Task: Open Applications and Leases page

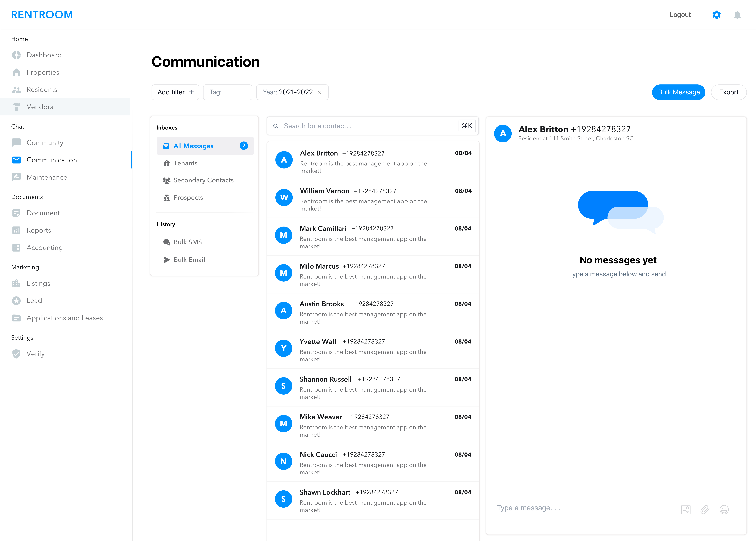Action: click(65, 318)
